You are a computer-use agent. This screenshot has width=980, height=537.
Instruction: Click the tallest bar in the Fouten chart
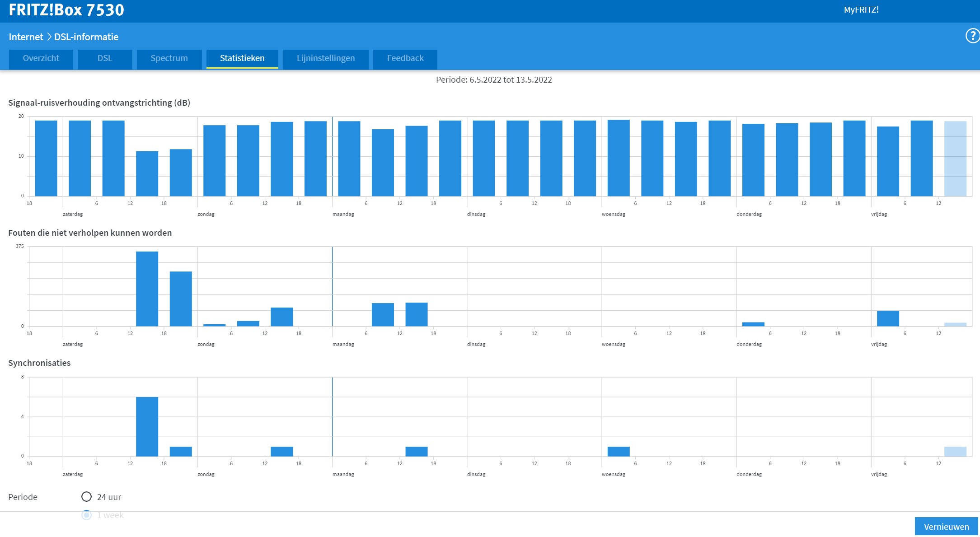pyautogui.click(x=147, y=289)
